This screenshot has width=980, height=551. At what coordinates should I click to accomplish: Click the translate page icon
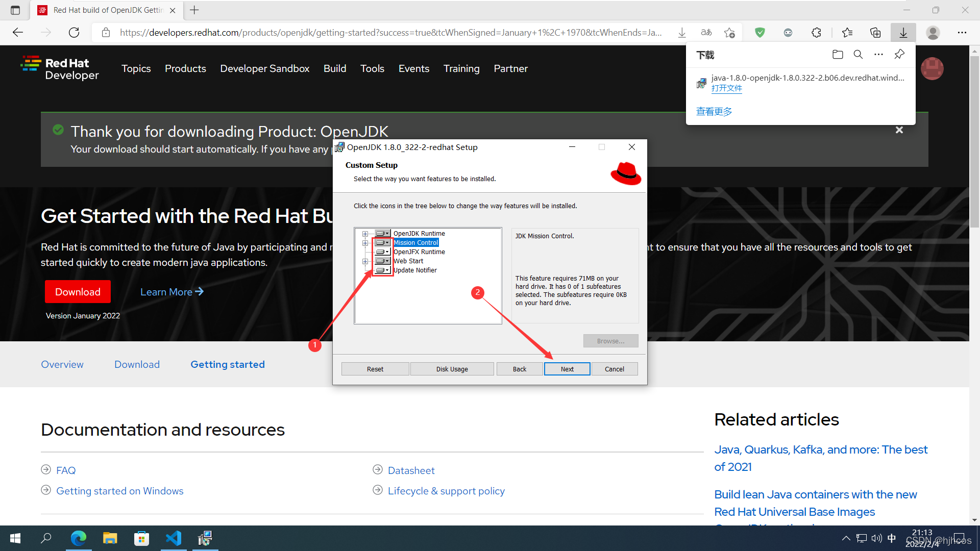click(x=706, y=33)
